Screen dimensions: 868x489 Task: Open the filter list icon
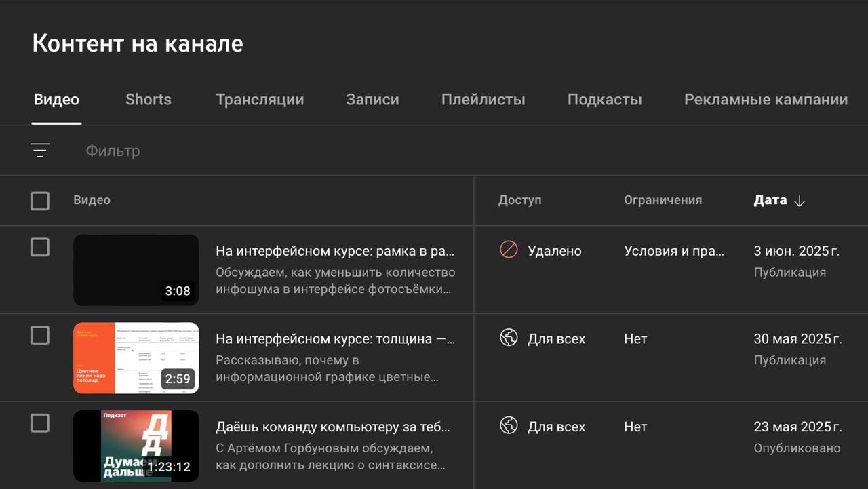click(40, 151)
